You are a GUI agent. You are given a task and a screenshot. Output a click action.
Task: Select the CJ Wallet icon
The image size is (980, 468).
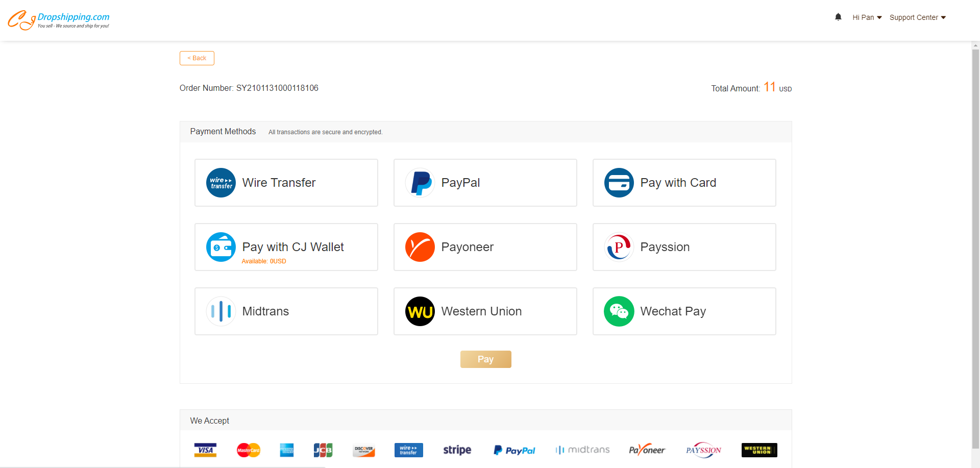pyautogui.click(x=221, y=247)
